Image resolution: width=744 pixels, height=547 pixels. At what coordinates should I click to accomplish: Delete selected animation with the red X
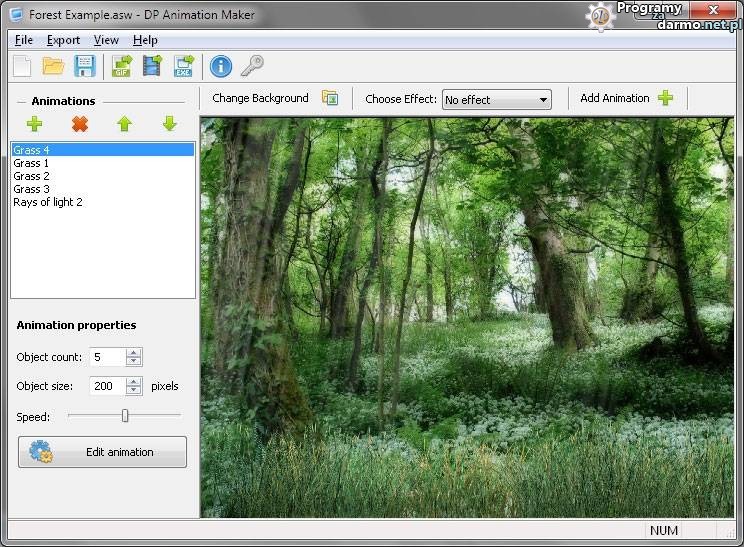[80, 124]
